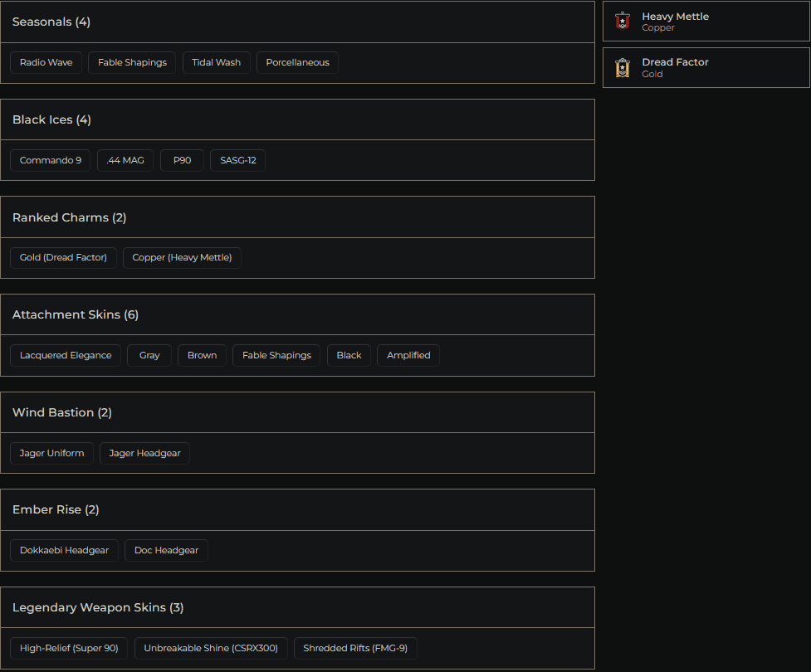Choose the Tidal Wash skin

(x=216, y=61)
